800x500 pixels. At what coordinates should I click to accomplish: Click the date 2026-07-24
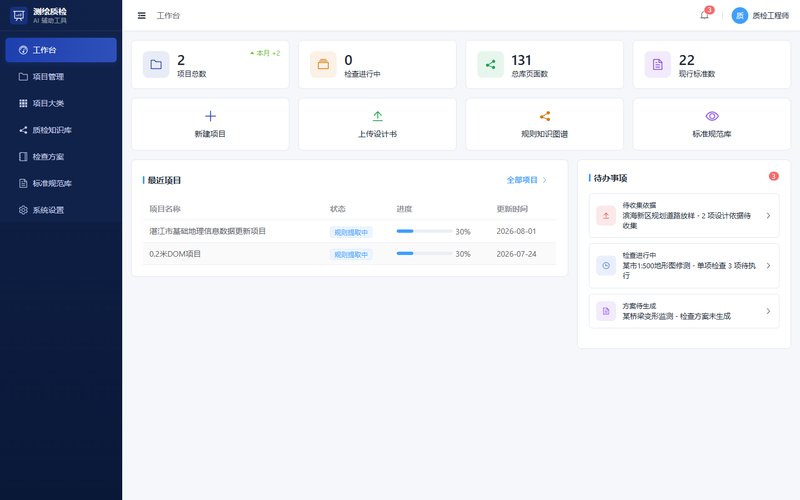[x=516, y=254]
